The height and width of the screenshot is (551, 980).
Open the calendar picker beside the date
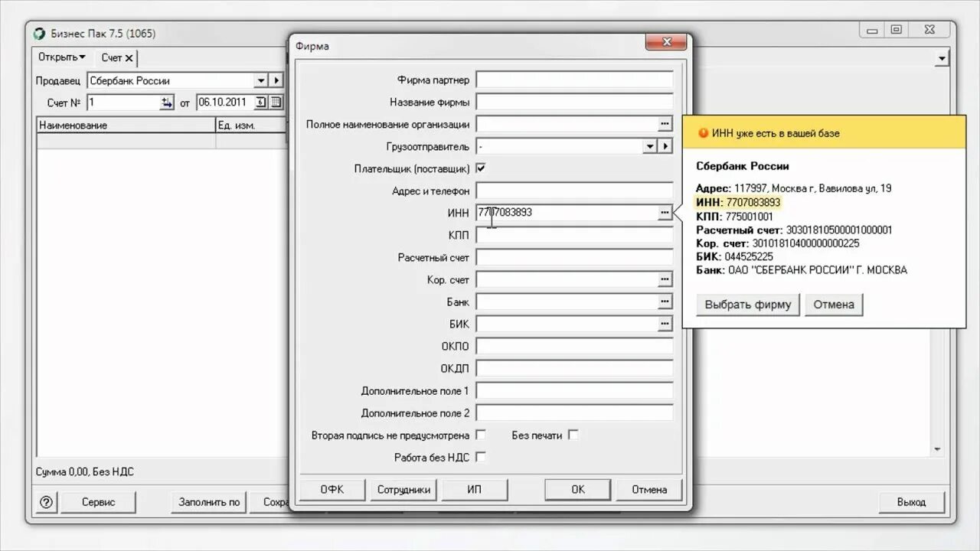pos(276,103)
